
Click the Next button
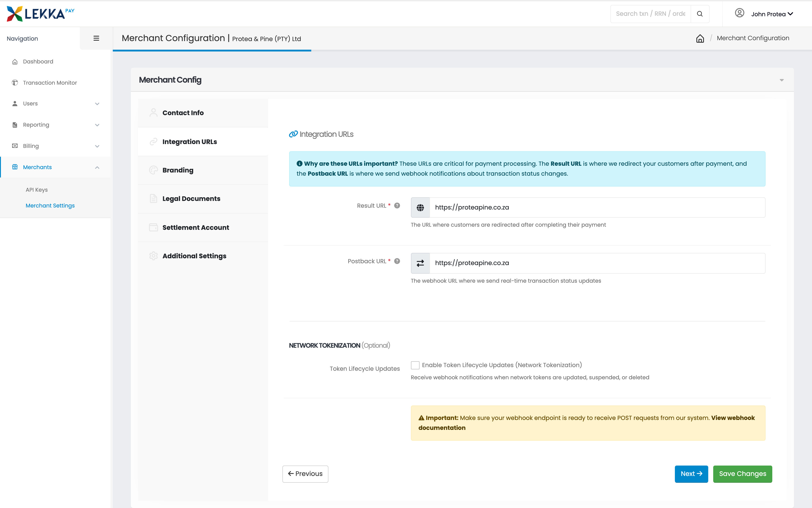coord(691,474)
